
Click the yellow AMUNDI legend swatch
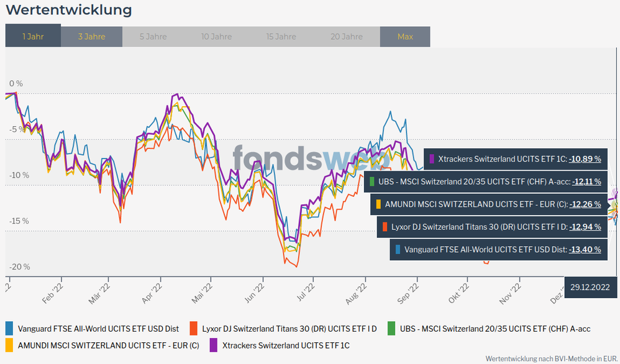pyautogui.click(x=9, y=344)
